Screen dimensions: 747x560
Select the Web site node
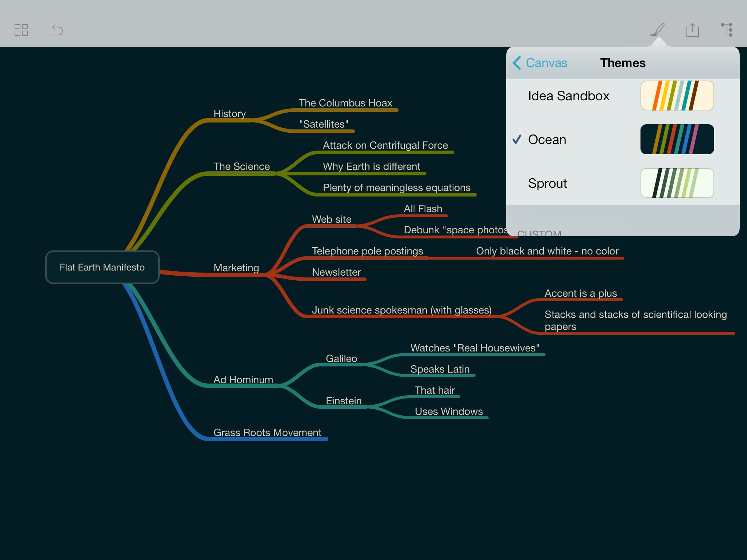coord(332,219)
